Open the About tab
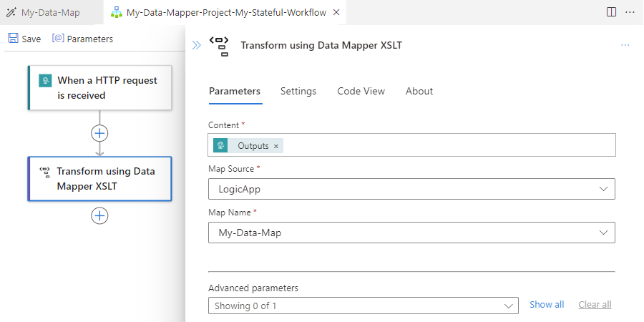644x322 pixels. tap(419, 91)
